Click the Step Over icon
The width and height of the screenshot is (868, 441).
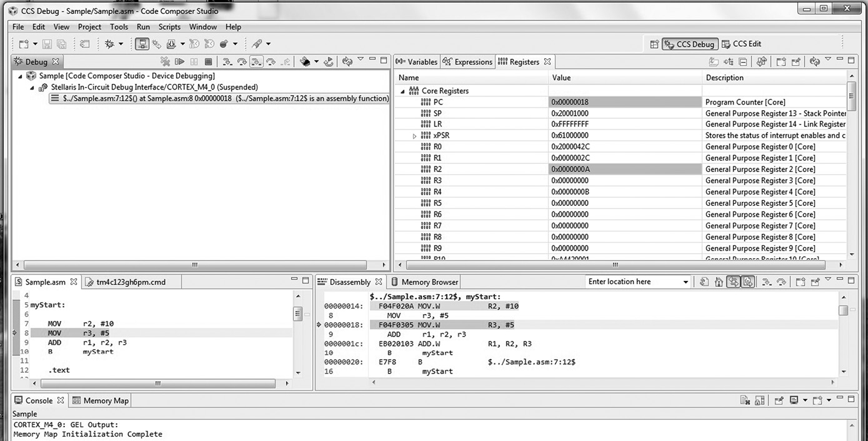pyautogui.click(x=242, y=61)
